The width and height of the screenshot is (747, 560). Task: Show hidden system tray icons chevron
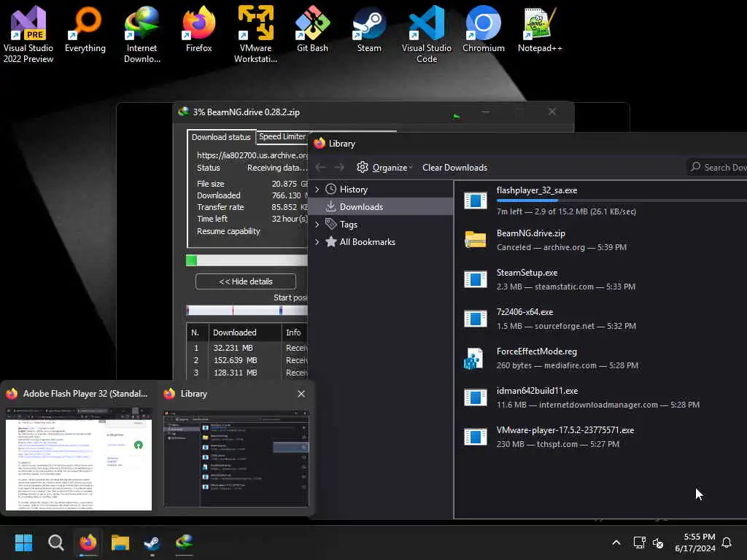click(616, 542)
